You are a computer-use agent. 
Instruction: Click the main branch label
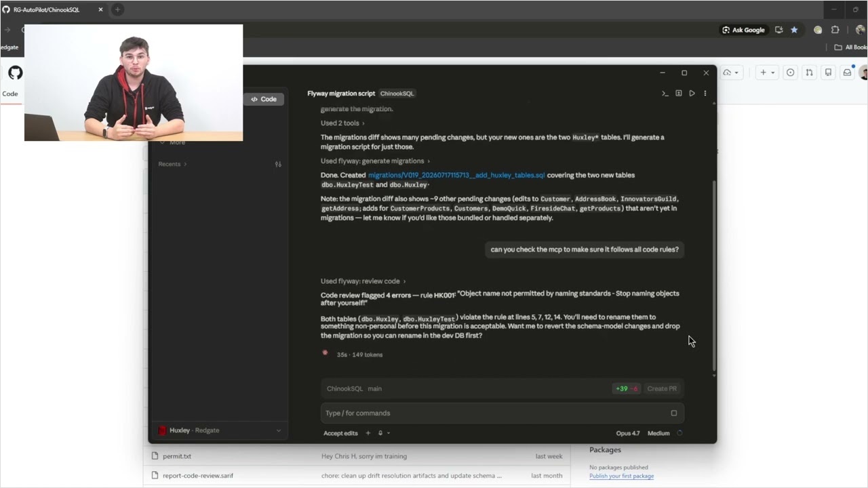tap(374, 388)
